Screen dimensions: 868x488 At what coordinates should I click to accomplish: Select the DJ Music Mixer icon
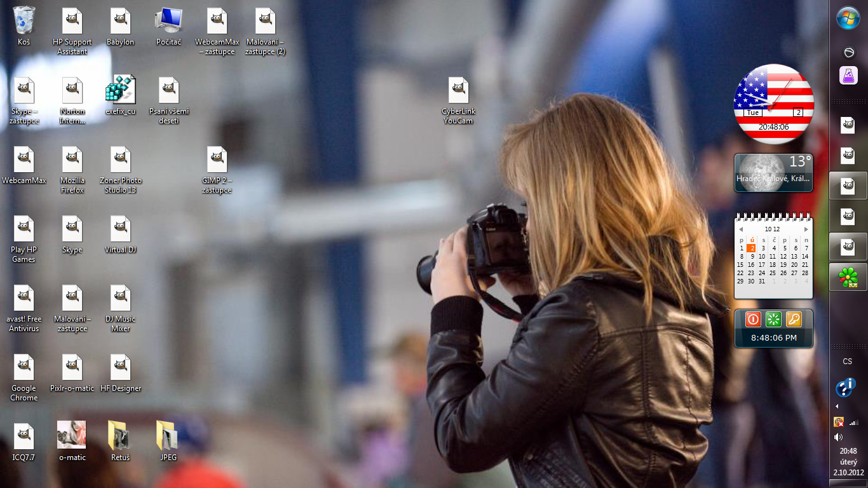[121, 297]
